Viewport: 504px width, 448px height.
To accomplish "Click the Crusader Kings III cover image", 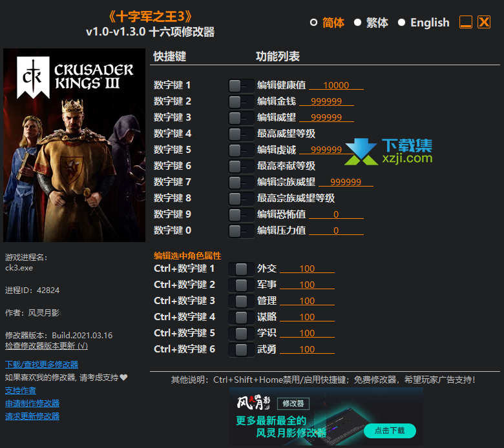I will [x=74, y=145].
